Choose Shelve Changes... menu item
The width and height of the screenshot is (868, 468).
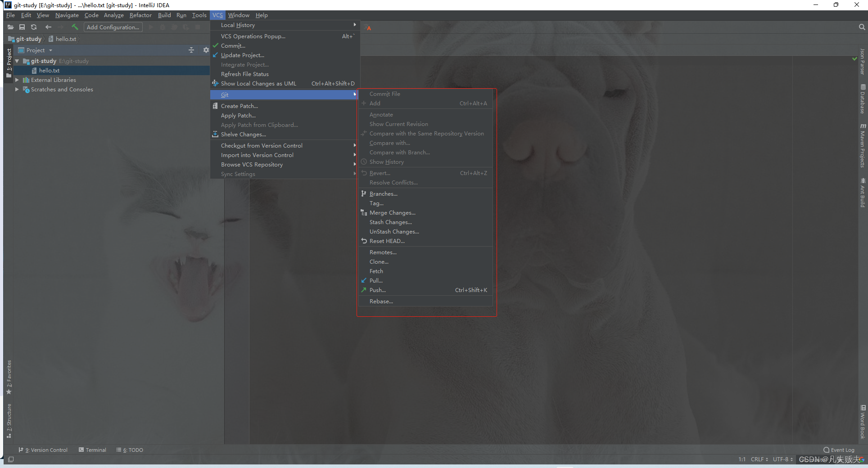tap(285, 134)
